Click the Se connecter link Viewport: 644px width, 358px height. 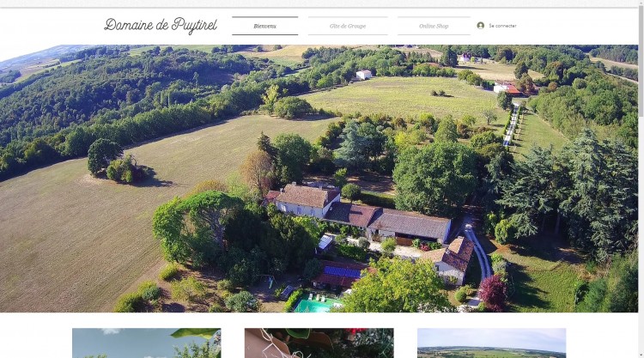coord(502,26)
